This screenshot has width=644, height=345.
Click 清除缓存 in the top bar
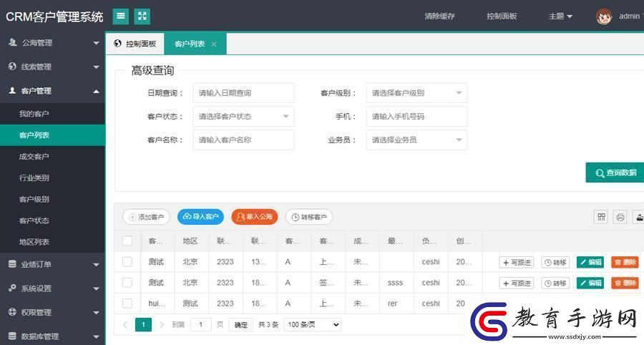(x=439, y=16)
